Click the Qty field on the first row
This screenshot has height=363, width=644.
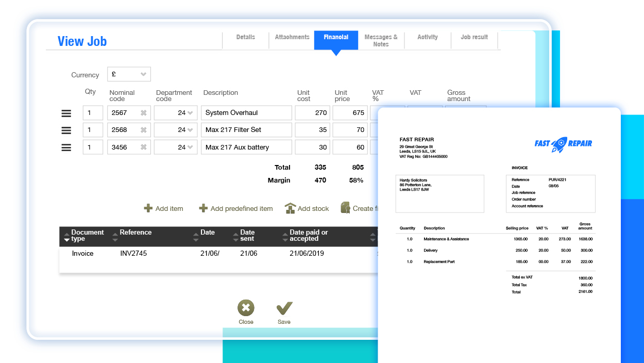pyautogui.click(x=93, y=112)
